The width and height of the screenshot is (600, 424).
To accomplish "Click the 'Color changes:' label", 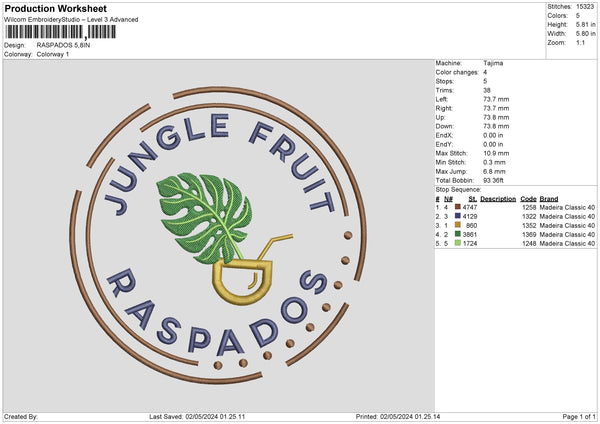I will pyautogui.click(x=457, y=72).
